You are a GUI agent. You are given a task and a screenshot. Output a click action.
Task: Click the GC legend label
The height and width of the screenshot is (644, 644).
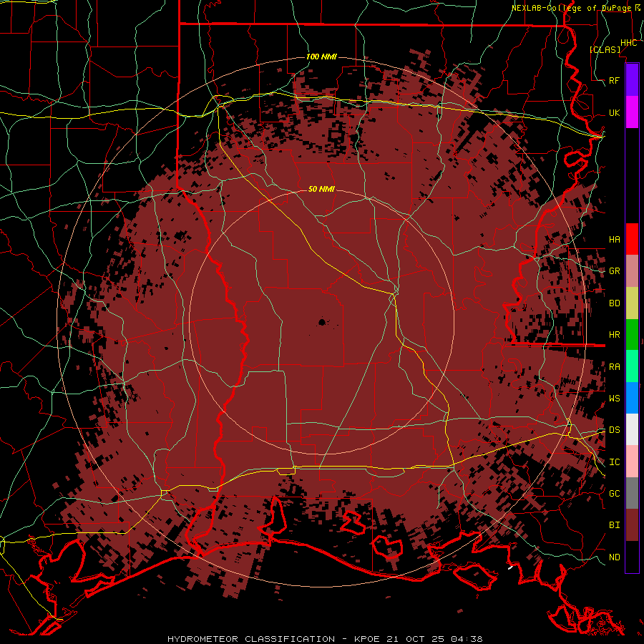click(x=615, y=494)
